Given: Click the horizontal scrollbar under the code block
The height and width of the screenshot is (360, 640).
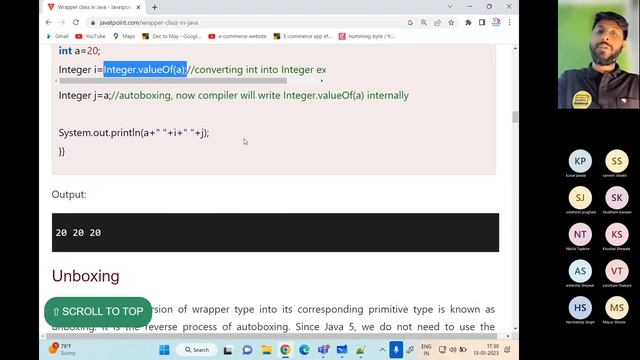Looking at the screenshot, I should click(x=173, y=81).
